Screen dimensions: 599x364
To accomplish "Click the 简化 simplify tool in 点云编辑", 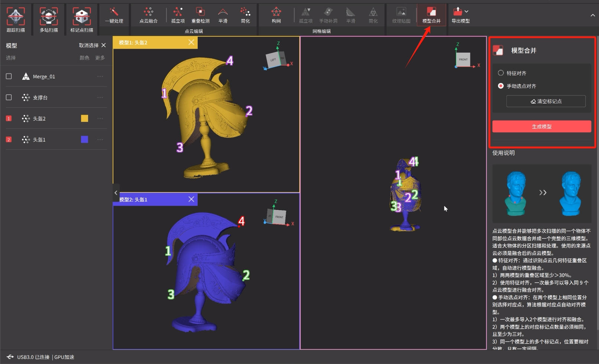I will [245, 15].
